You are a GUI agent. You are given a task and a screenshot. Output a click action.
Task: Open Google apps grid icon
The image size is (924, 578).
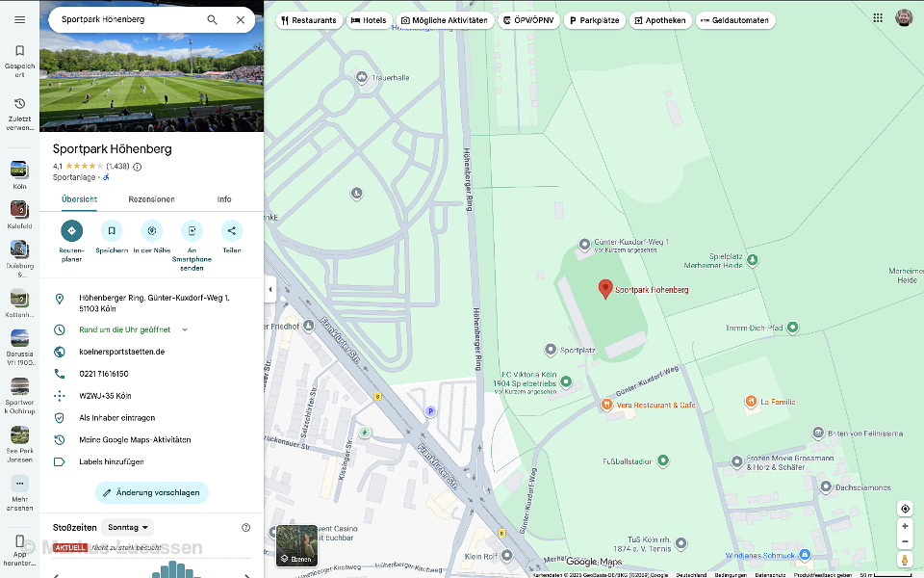point(878,17)
